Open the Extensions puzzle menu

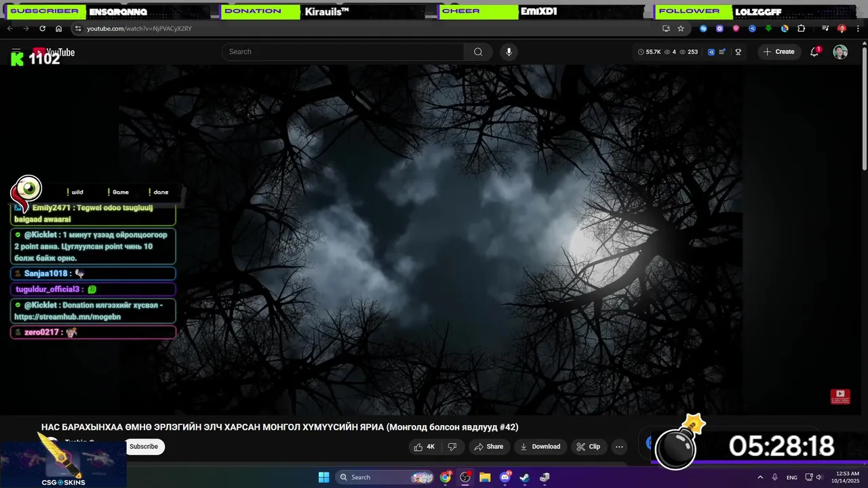coord(801,28)
